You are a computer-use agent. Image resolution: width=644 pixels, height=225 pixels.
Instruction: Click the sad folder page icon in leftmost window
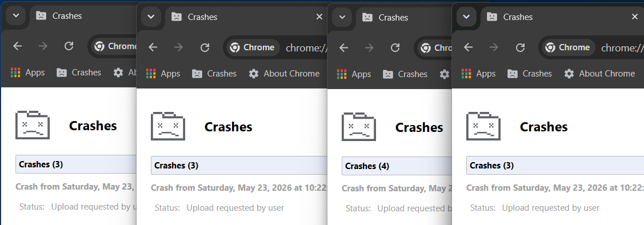point(33,125)
